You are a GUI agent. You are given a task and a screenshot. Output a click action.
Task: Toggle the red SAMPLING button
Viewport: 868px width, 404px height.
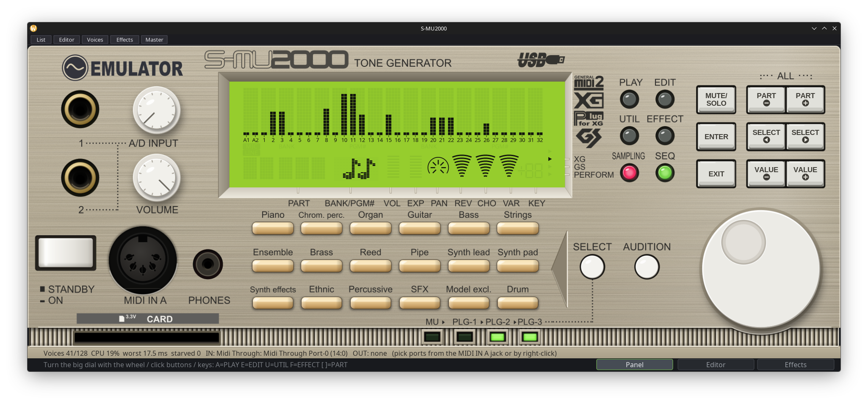click(x=629, y=173)
